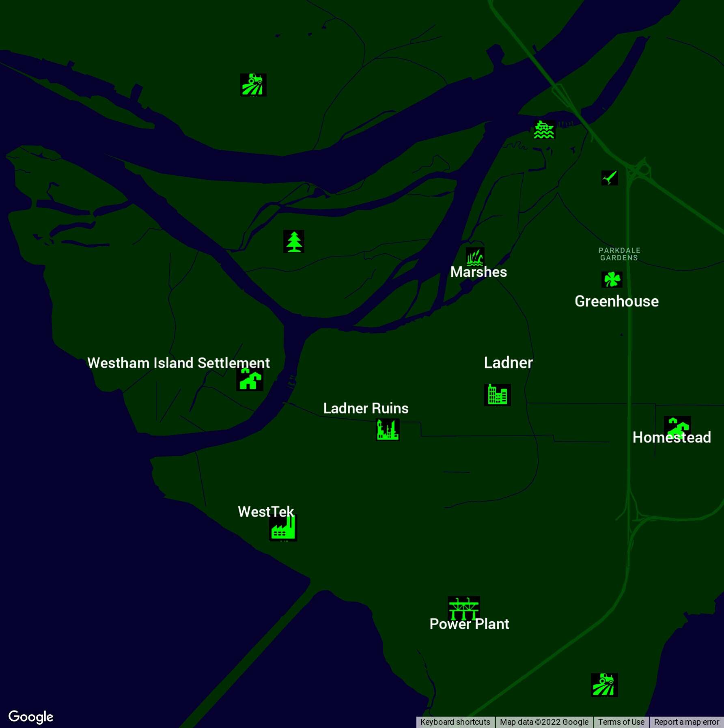Screen dimensions: 724x728
Task: Select the pine tree park icon
Action: pyautogui.click(x=294, y=241)
